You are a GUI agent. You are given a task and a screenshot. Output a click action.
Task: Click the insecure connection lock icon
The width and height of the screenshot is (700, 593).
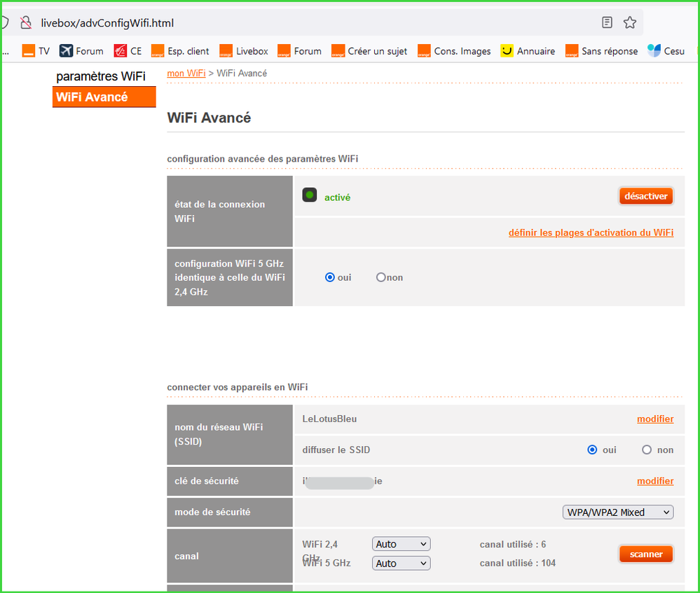tap(26, 23)
